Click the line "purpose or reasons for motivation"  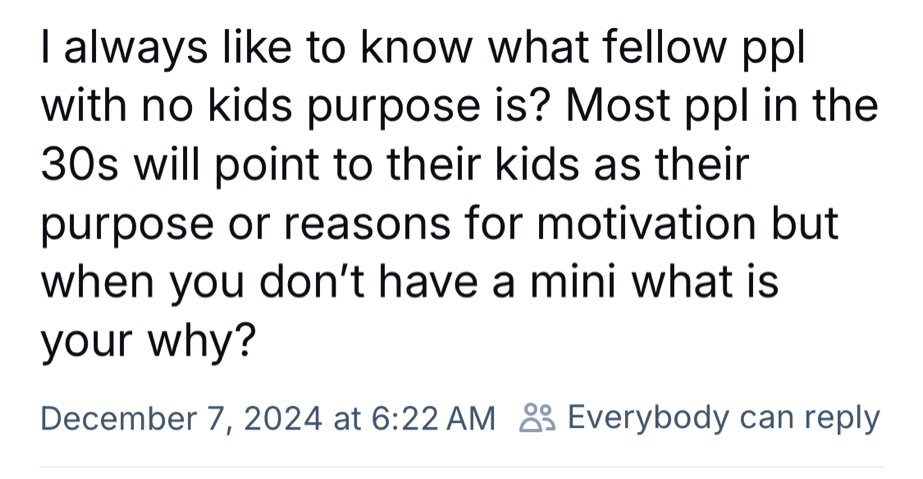(439, 222)
